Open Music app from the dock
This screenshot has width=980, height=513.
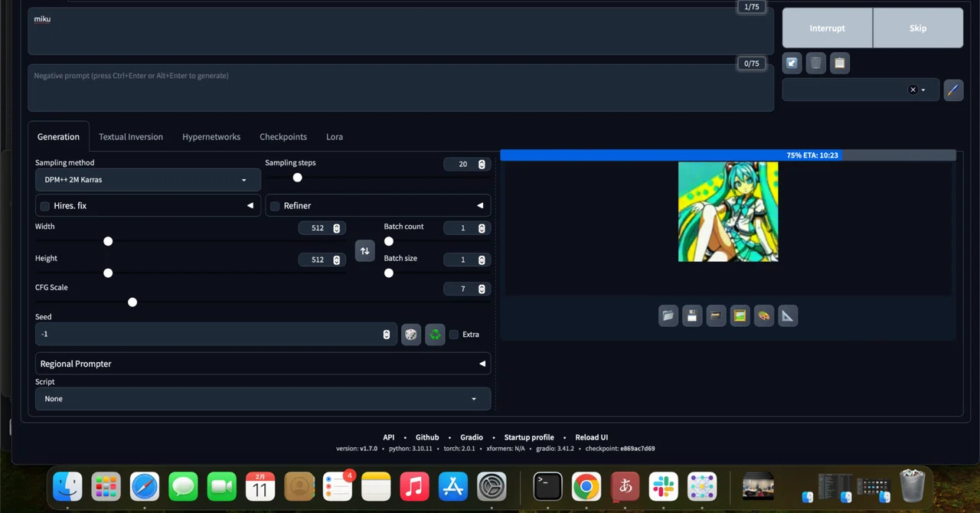414,486
